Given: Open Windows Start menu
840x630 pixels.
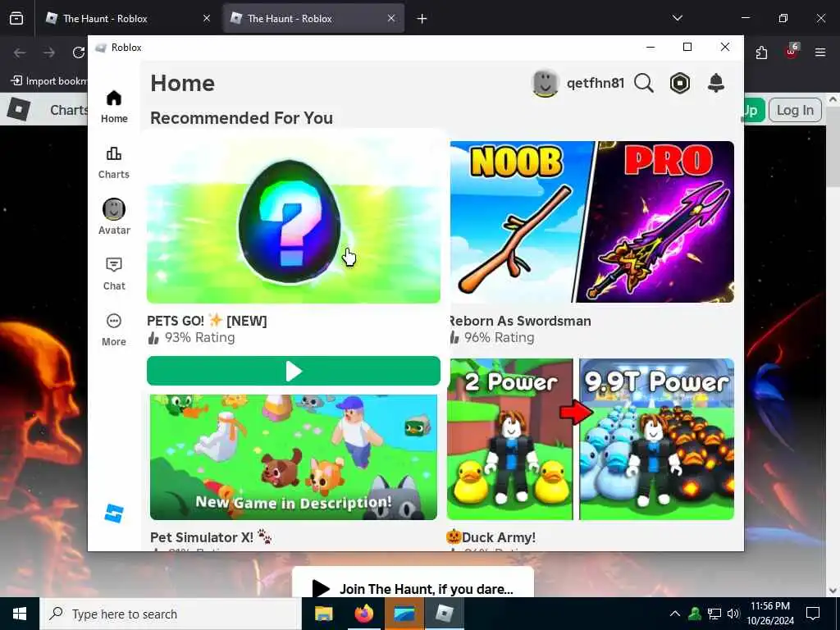Looking at the screenshot, I should (20, 614).
